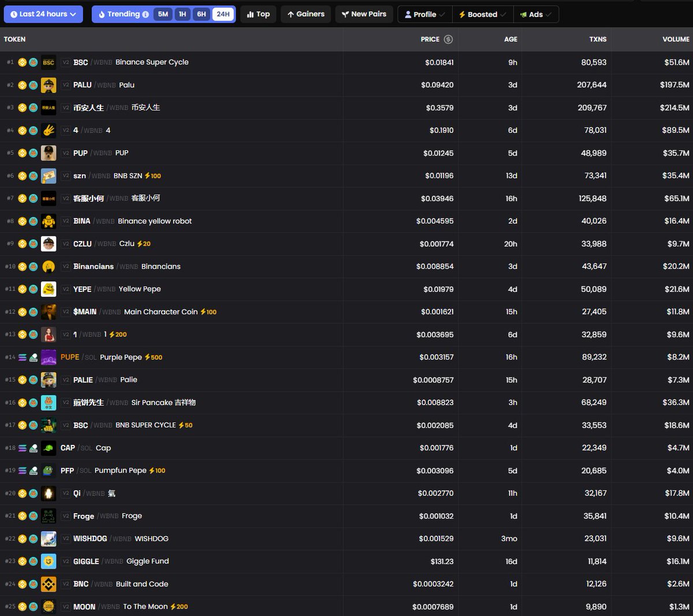Click the Purple Pepe 500 boost lightning icon
The width and height of the screenshot is (693, 616).
click(147, 357)
